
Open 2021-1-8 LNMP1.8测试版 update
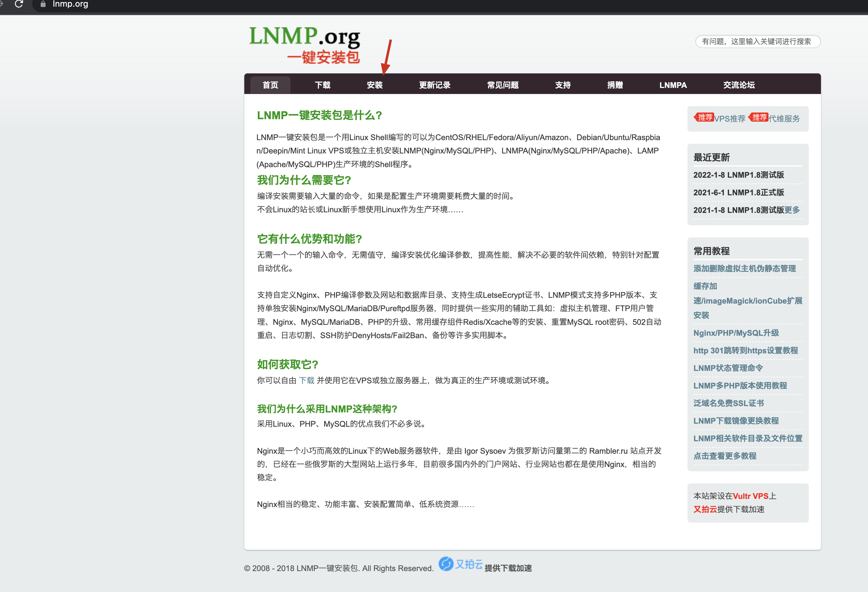point(738,210)
